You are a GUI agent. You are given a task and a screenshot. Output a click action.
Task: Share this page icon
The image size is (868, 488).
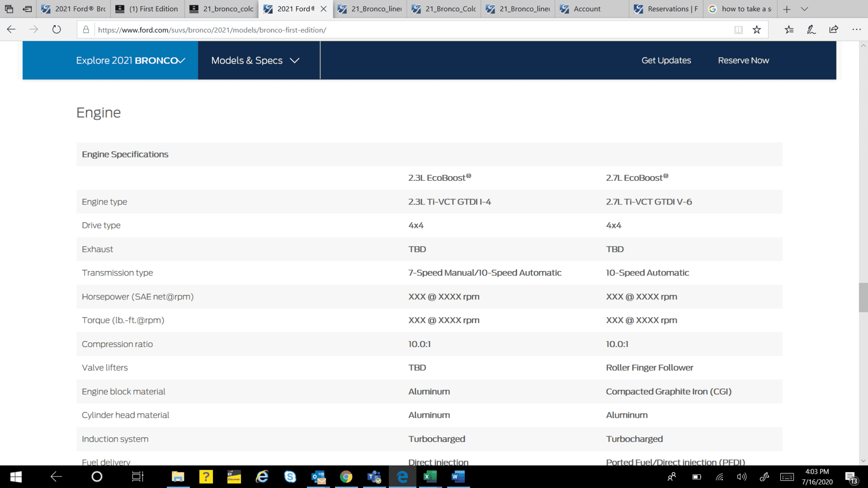[834, 30]
